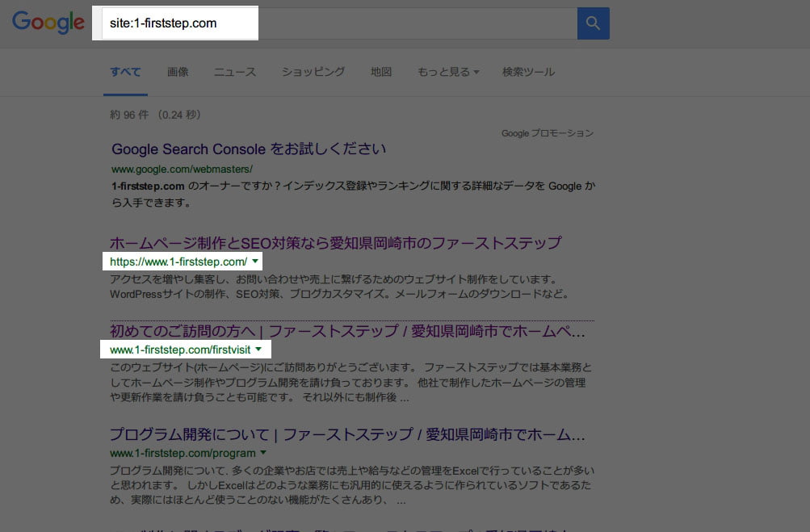Screen dimensions: 810x532
Task: Click the アクセスを増やし集客し snippet text
Action: 339,287
